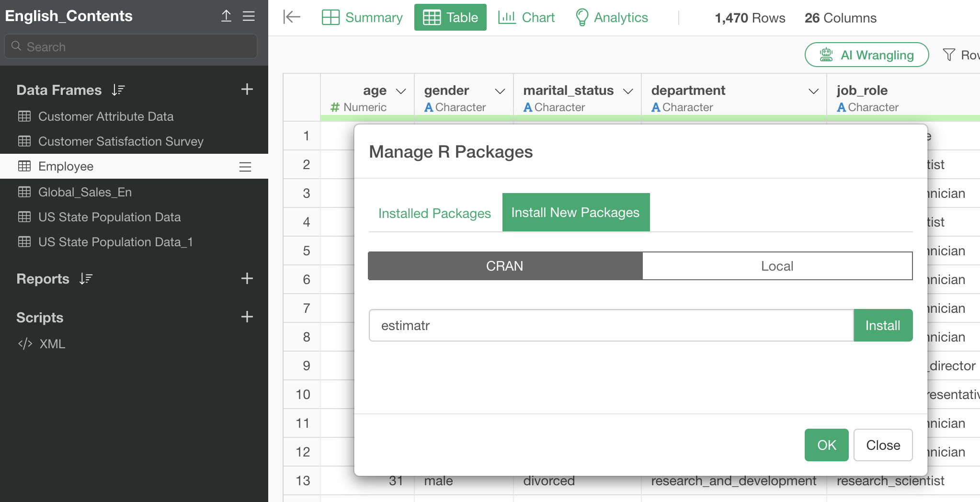Screen dimensions: 980x502
Task: Click the project export upload icon
Action: click(x=226, y=16)
